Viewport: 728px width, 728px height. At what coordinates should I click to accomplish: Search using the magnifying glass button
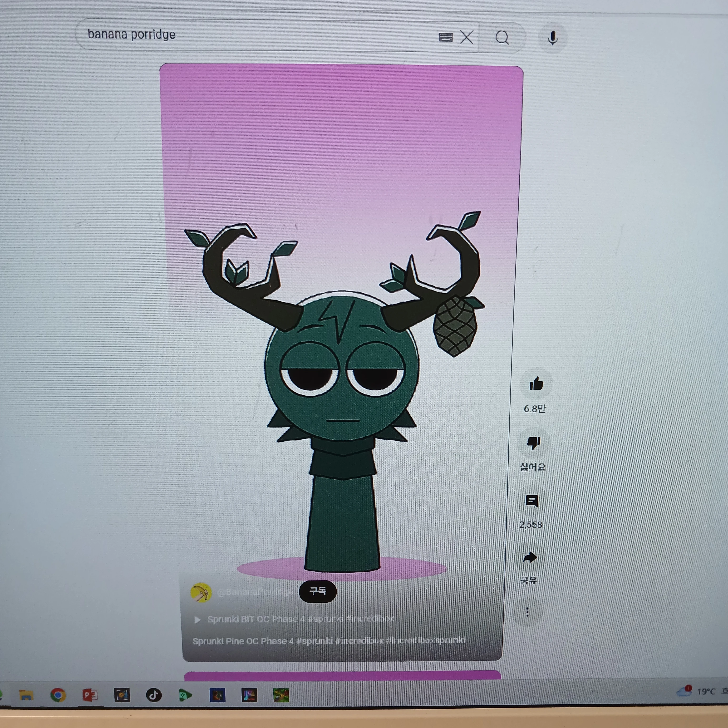[502, 38]
